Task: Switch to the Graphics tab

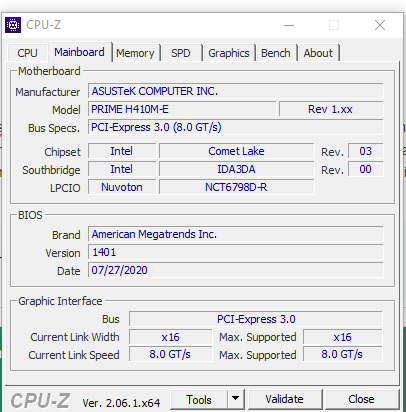Action: tap(229, 53)
